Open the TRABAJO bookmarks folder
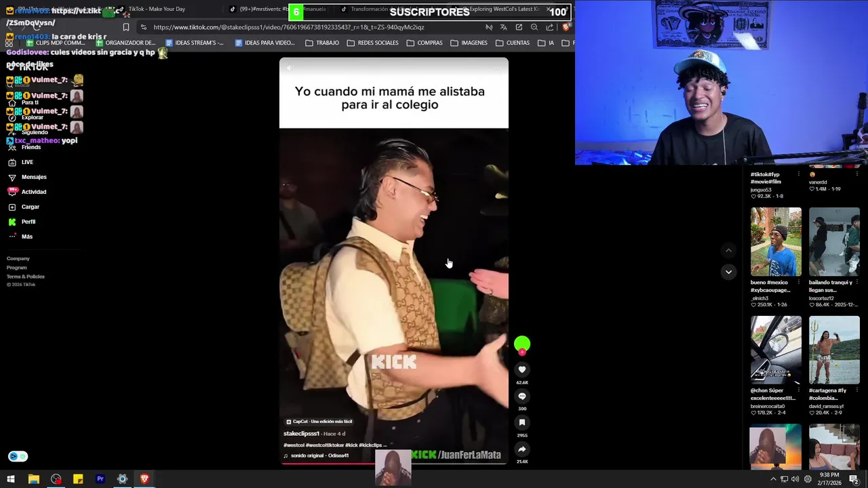 pos(322,43)
